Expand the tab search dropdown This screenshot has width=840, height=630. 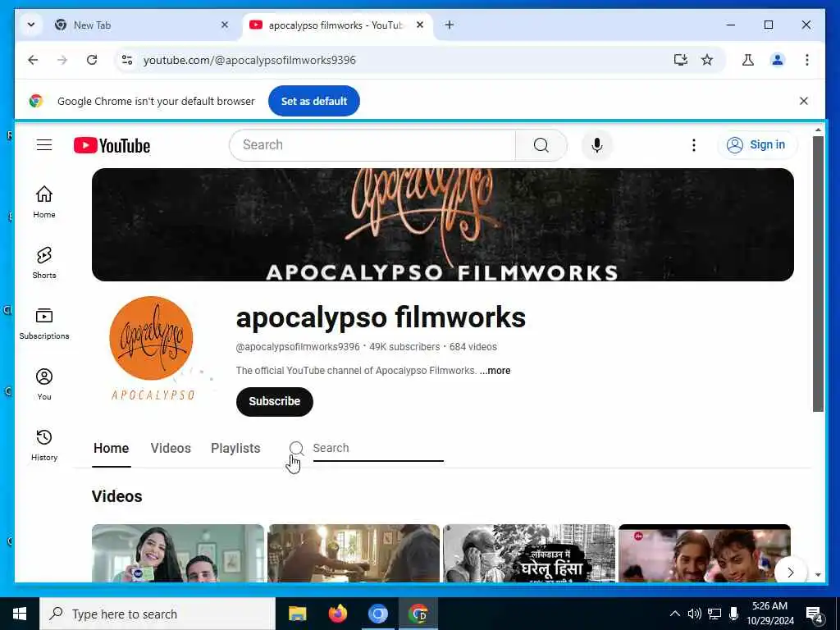click(31, 25)
